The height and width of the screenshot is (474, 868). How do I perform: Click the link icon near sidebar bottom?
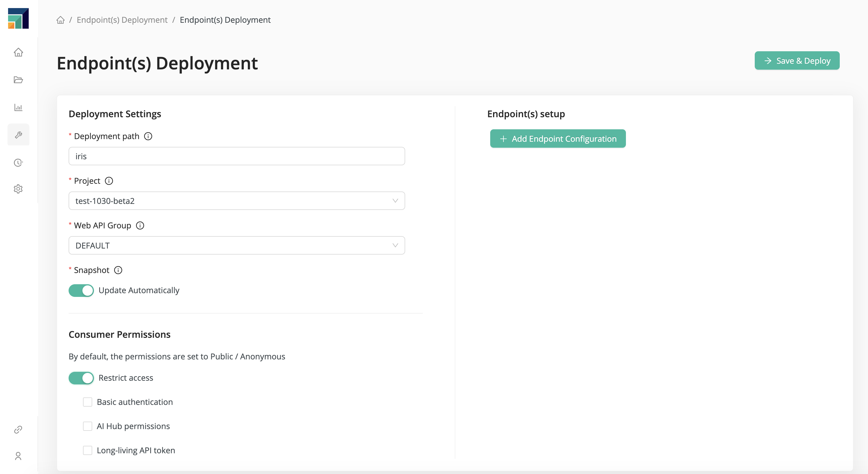[18, 429]
